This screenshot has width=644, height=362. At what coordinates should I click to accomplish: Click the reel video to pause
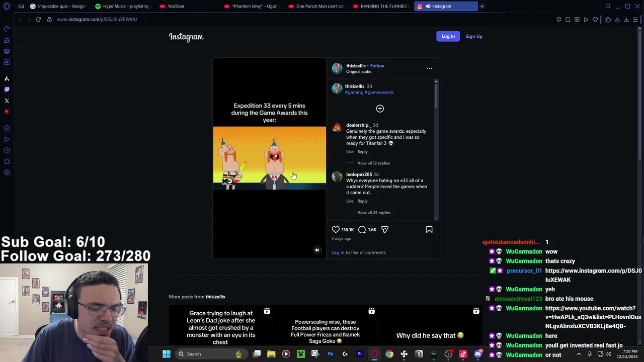click(x=270, y=158)
